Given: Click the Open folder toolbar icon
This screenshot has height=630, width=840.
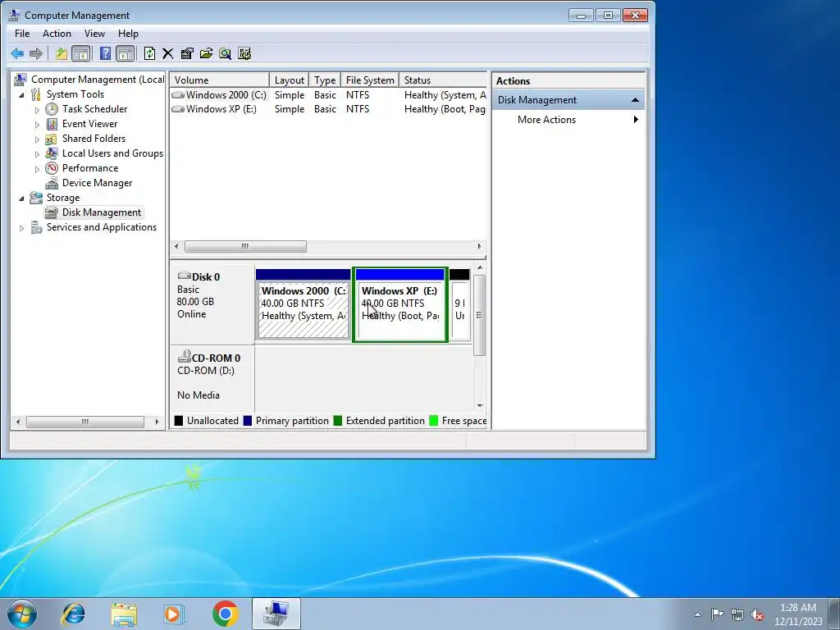Looking at the screenshot, I should (x=206, y=53).
